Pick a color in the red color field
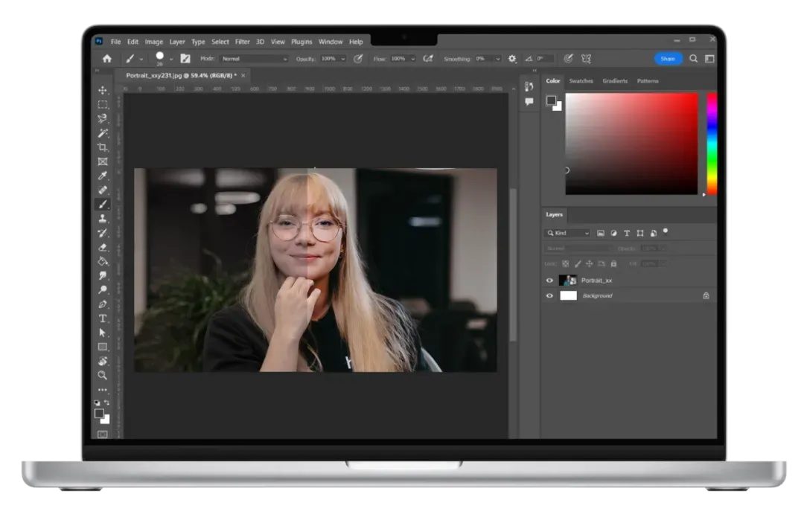The image size is (804, 532). (x=631, y=144)
